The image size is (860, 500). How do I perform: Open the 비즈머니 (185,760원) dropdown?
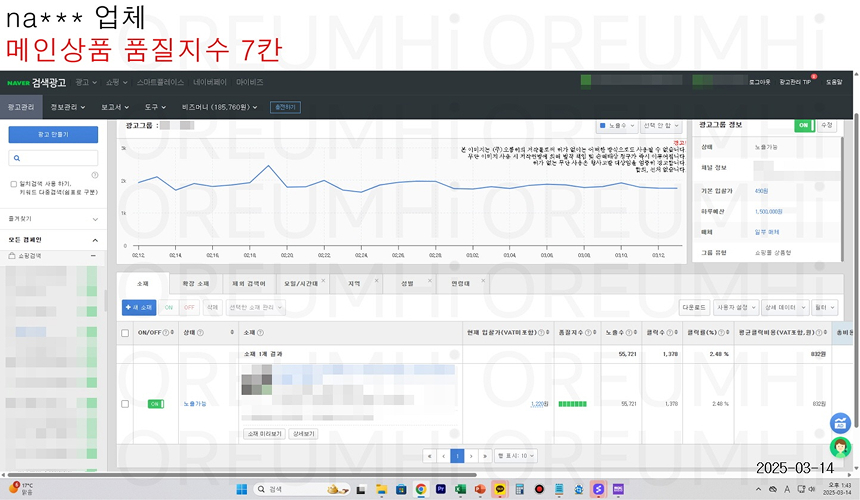(x=219, y=107)
